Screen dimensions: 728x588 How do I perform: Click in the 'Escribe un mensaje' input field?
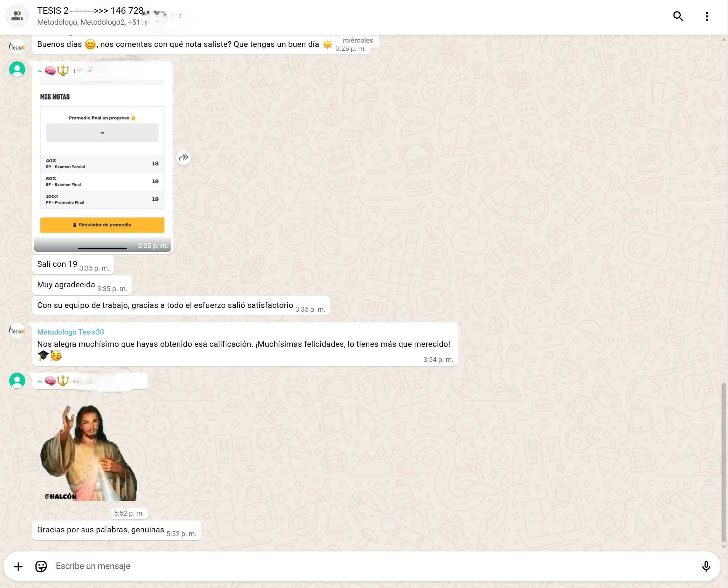(x=374, y=566)
